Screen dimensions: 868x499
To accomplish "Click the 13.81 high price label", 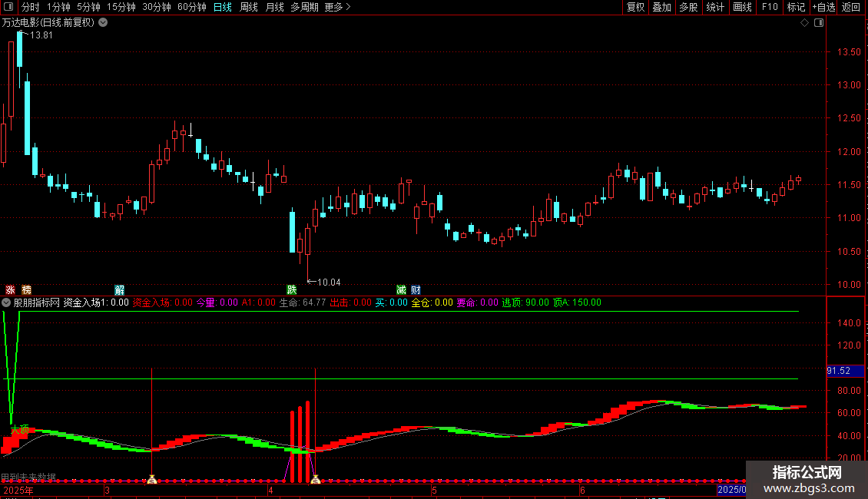I will (41, 35).
